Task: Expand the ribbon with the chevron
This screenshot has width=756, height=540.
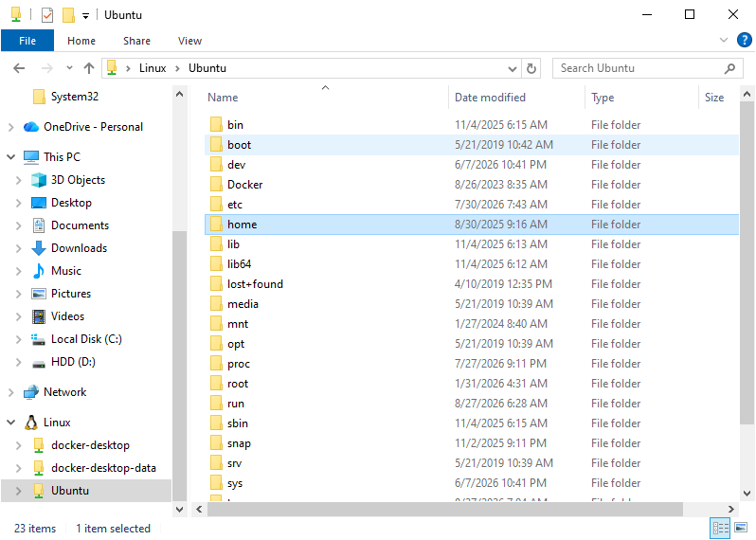Action: [723, 40]
